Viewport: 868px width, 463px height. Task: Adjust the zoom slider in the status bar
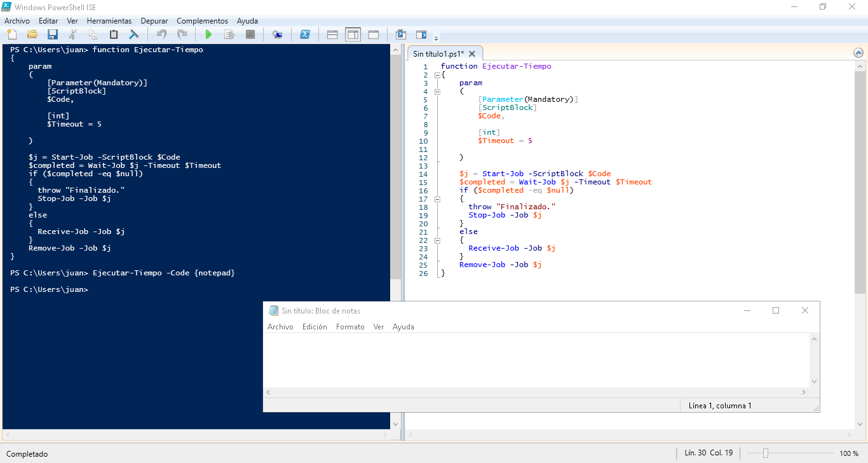(x=766, y=453)
